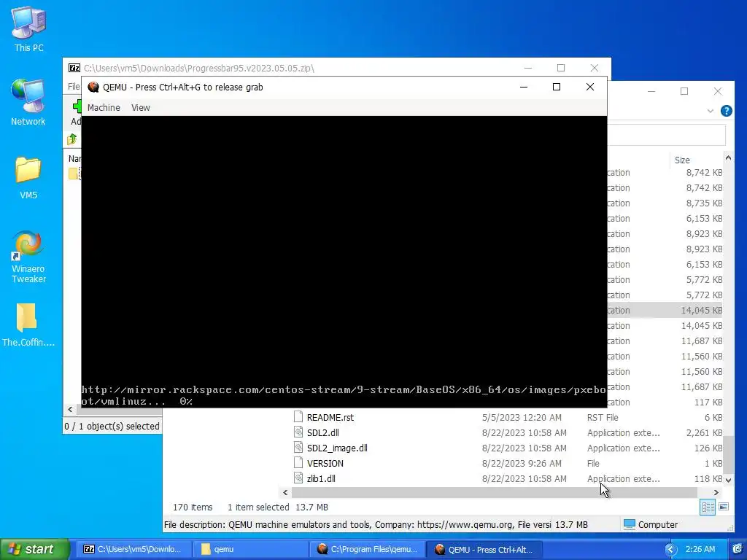Click the README.rst file icon
747x560 pixels.
298,417
